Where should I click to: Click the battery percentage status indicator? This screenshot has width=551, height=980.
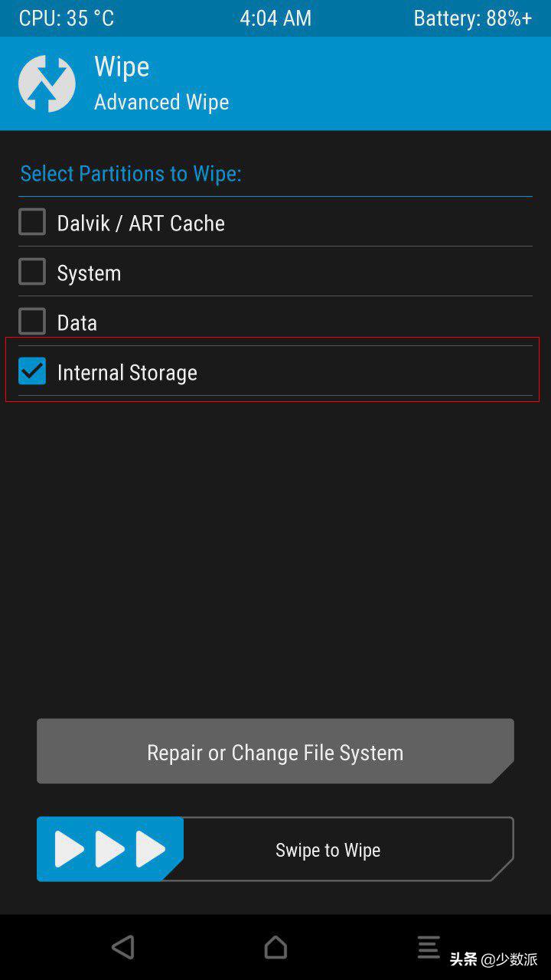(472, 18)
